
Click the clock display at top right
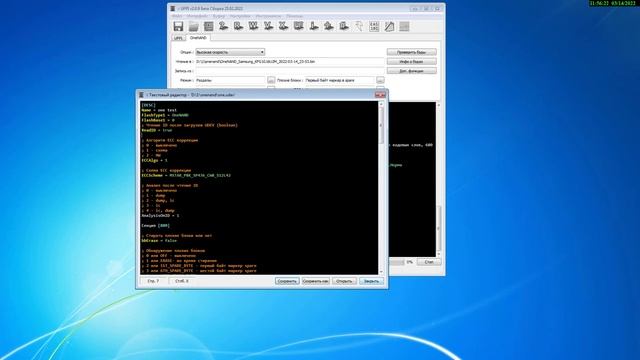613,3
